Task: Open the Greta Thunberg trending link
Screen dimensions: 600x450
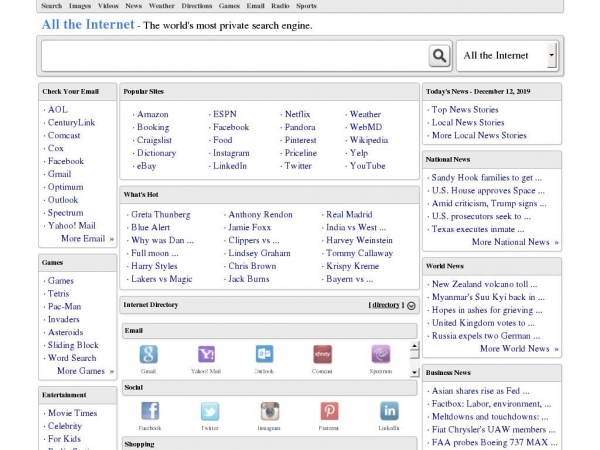Action: tap(161, 215)
